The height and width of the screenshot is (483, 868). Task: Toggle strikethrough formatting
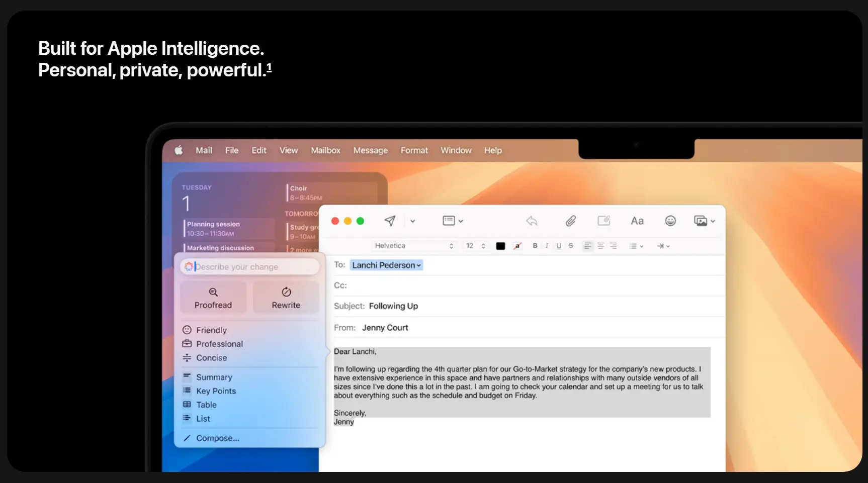(x=571, y=246)
